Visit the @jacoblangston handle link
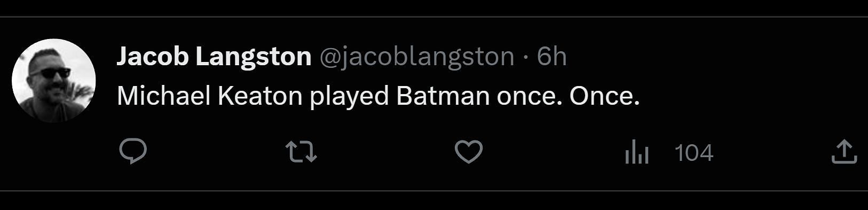The height and width of the screenshot is (210, 868). click(417, 57)
